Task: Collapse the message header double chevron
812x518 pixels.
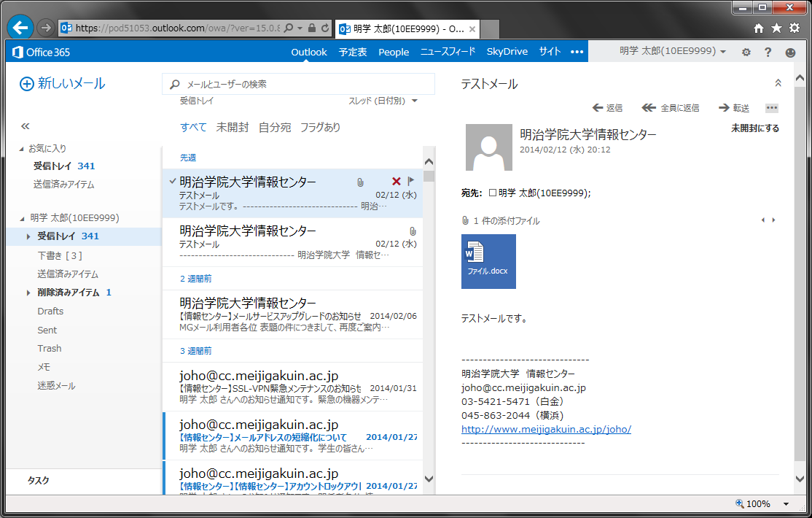Action: pos(778,83)
